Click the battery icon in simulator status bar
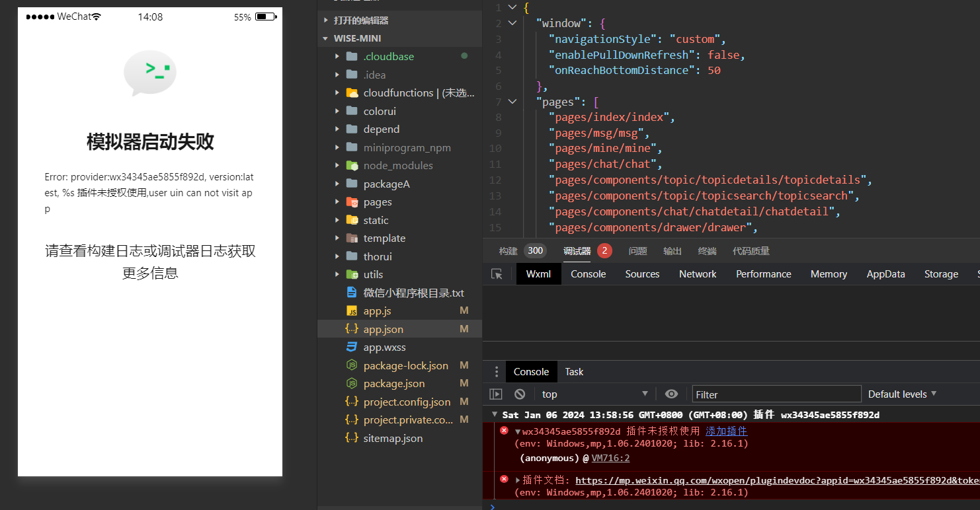 265,17
